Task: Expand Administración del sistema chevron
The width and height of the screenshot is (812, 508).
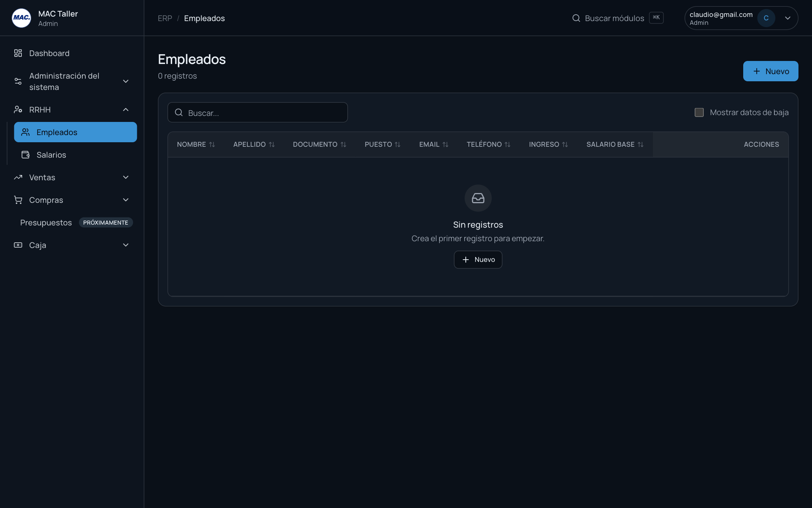Action: (126, 81)
